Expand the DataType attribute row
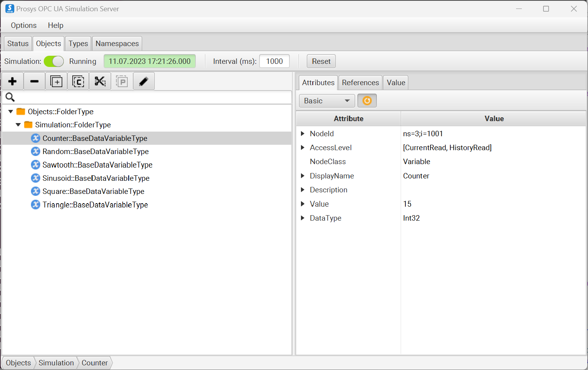Screen dimensions: 588x370 click(303, 218)
